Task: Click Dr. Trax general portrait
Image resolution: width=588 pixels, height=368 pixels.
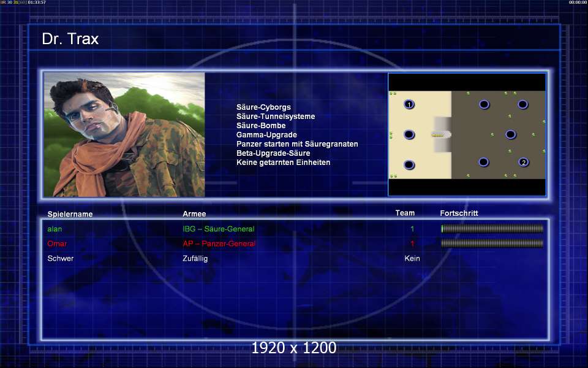Action: [124, 134]
